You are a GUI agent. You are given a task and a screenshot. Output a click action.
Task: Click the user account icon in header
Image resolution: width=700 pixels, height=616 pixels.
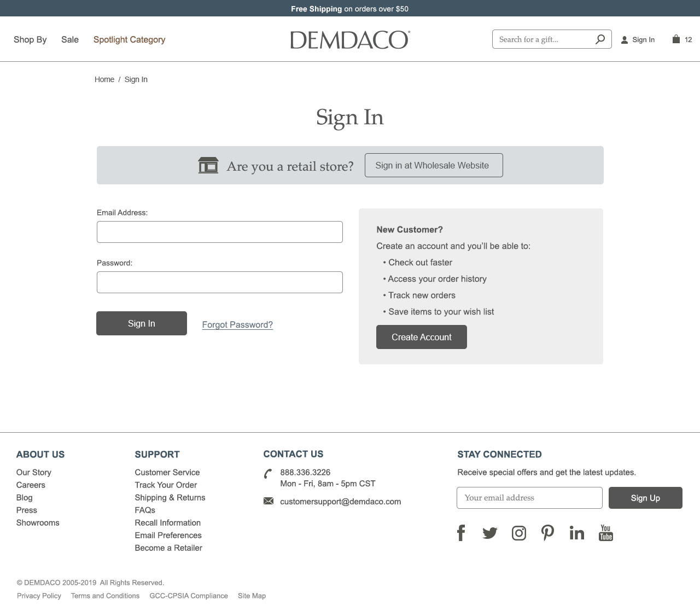625,40
